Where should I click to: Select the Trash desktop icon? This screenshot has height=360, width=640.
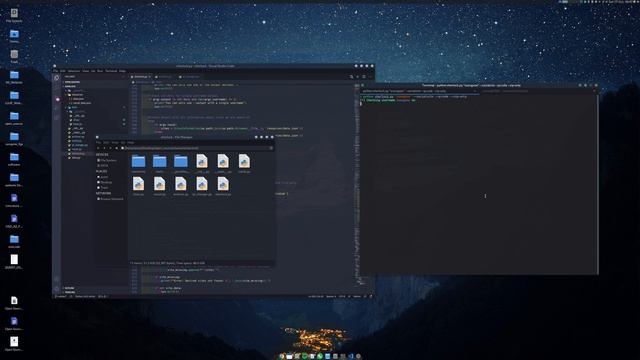point(14,56)
